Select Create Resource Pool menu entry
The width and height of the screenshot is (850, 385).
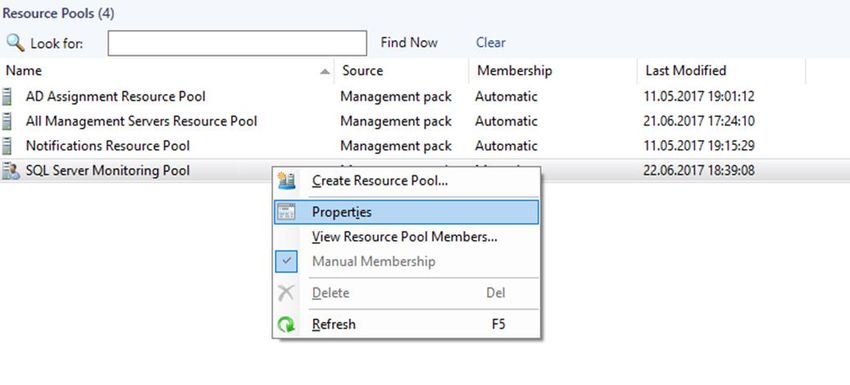tap(380, 181)
